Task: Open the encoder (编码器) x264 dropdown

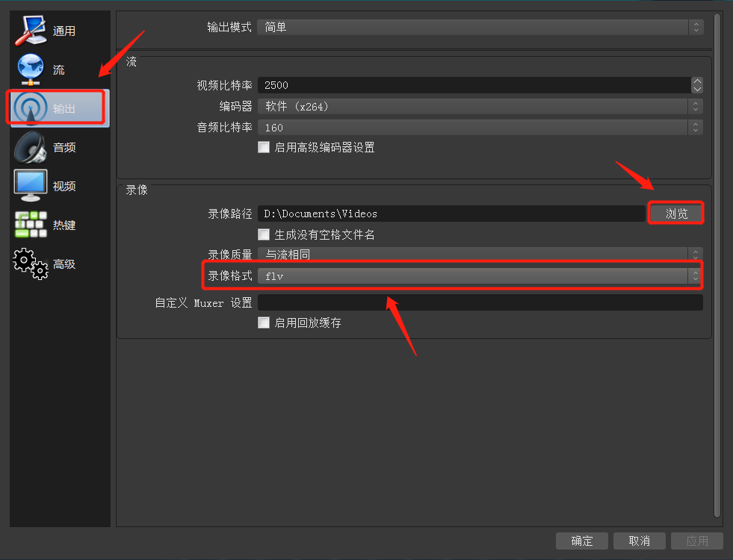Action: (480, 107)
